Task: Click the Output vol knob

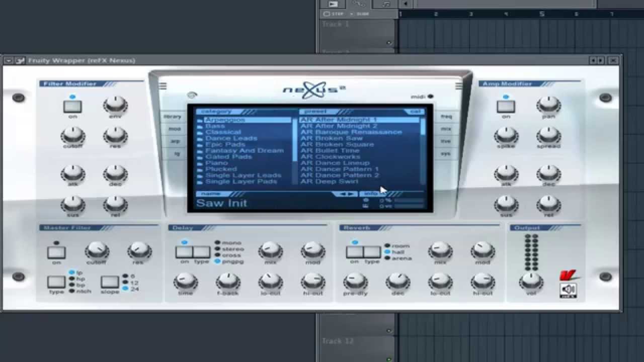Action: point(531,281)
